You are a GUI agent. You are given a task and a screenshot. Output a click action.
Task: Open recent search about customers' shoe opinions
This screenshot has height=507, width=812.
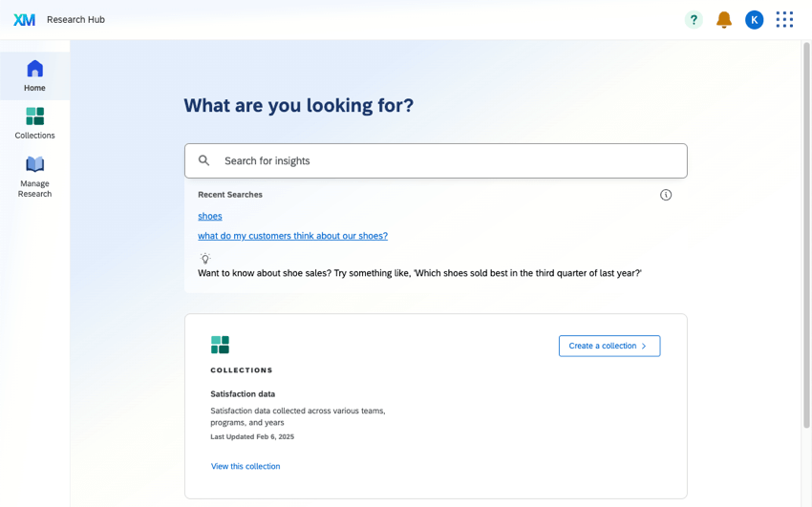[x=292, y=236]
